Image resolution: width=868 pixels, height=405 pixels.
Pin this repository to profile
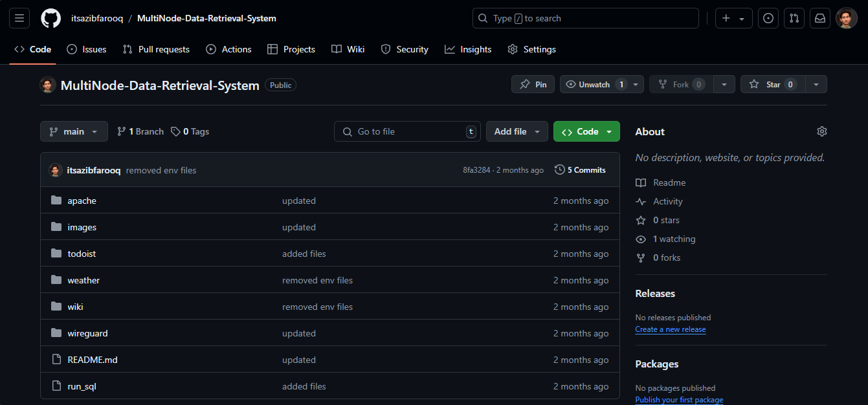point(533,85)
